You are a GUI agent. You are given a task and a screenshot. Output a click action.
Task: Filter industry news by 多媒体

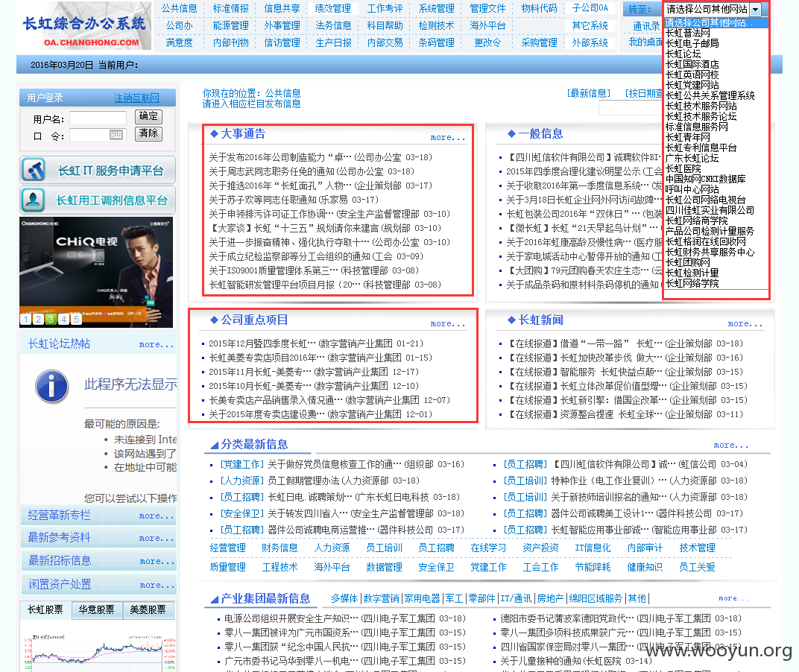point(344,598)
